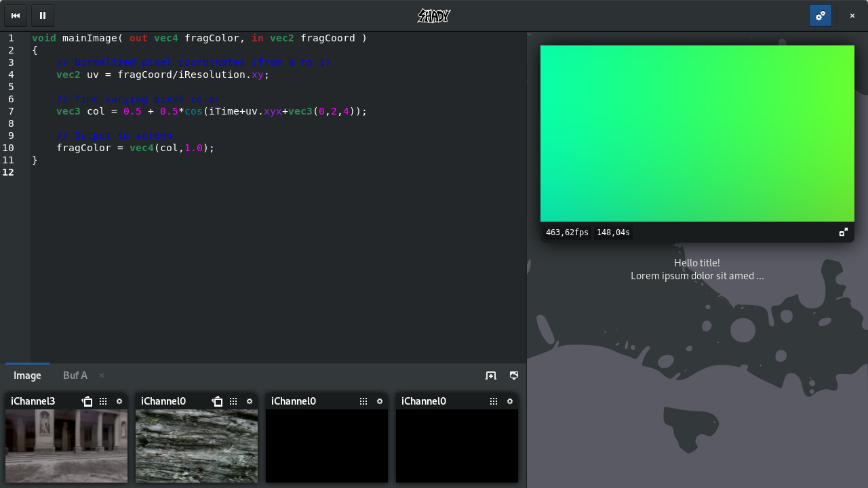Switch to the Image tab

[27, 375]
